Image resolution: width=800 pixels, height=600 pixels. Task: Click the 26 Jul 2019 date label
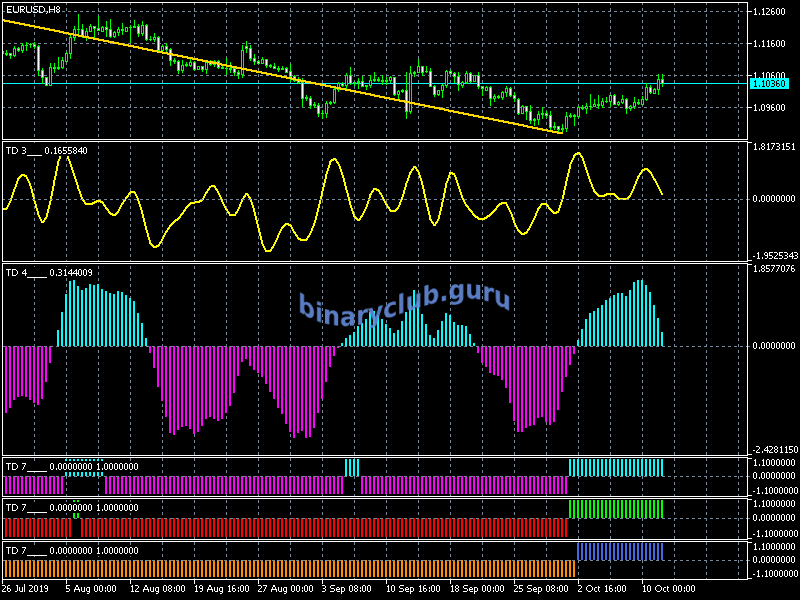24,589
